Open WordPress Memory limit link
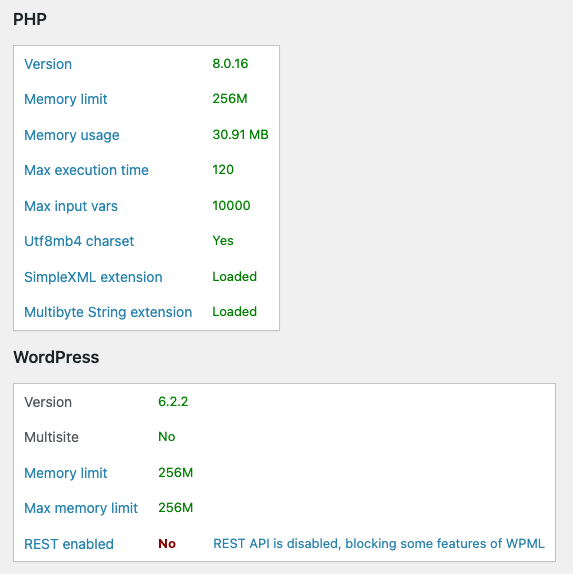 pos(66,473)
